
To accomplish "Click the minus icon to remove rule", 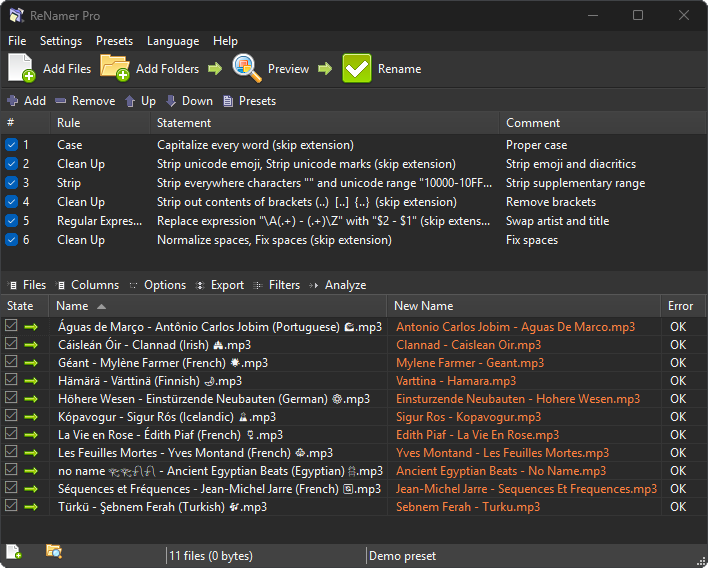I will (x=61, y=101).
